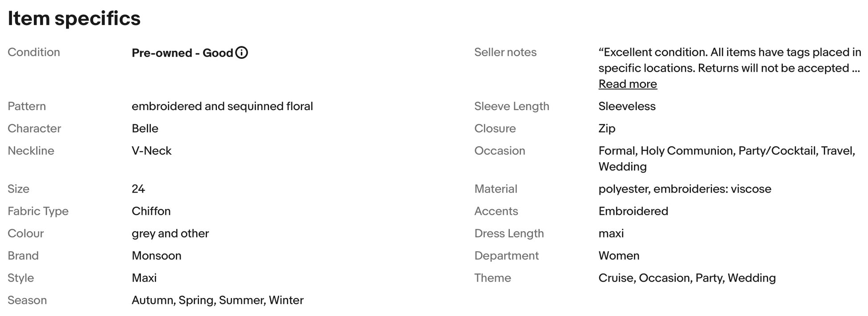Image resolution: width=868 pixels, height=316 pixels.
Task: Click the Autumn, Spring, Summer, Winter season value
Action: tap(217, 300)
